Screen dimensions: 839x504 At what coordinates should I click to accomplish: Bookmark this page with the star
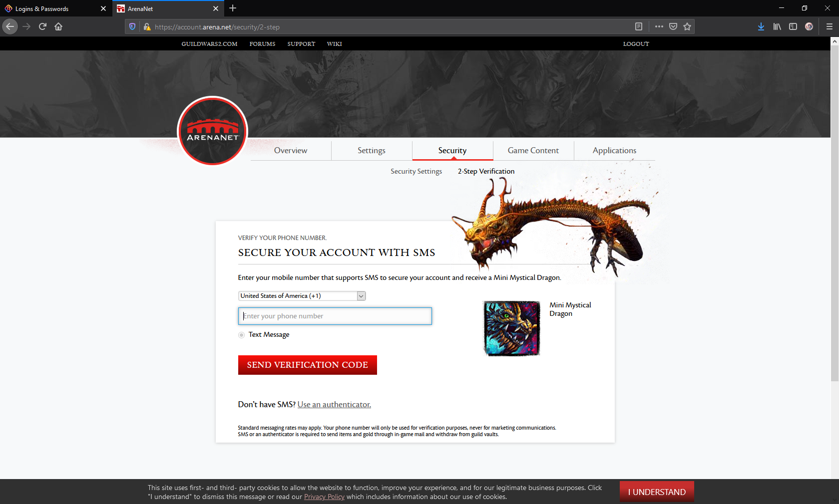click(687, 26)
